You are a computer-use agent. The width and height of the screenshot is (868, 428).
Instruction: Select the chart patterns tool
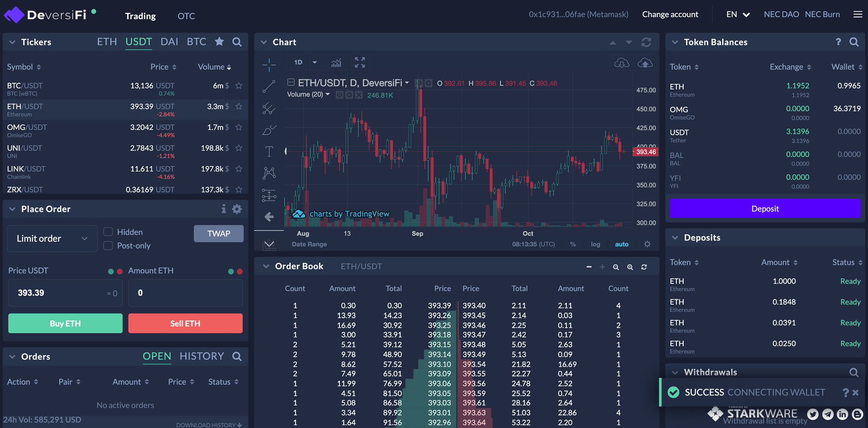click(269, 173)
